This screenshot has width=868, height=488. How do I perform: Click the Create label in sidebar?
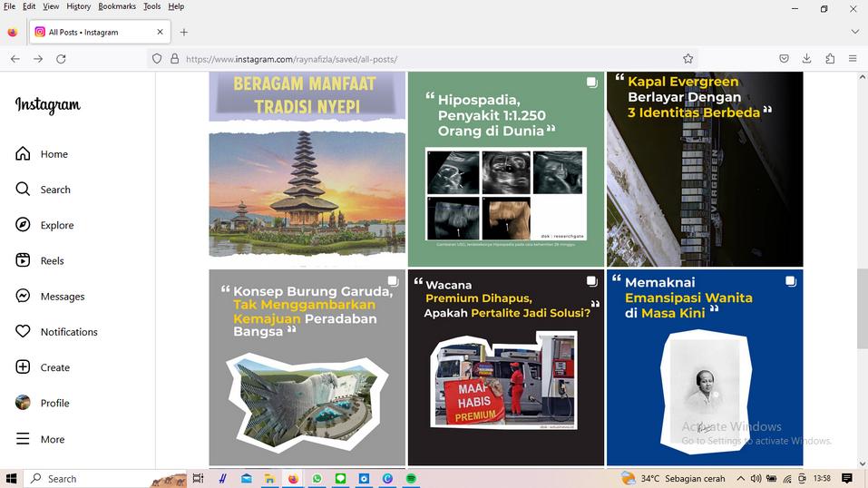(54, 367)
